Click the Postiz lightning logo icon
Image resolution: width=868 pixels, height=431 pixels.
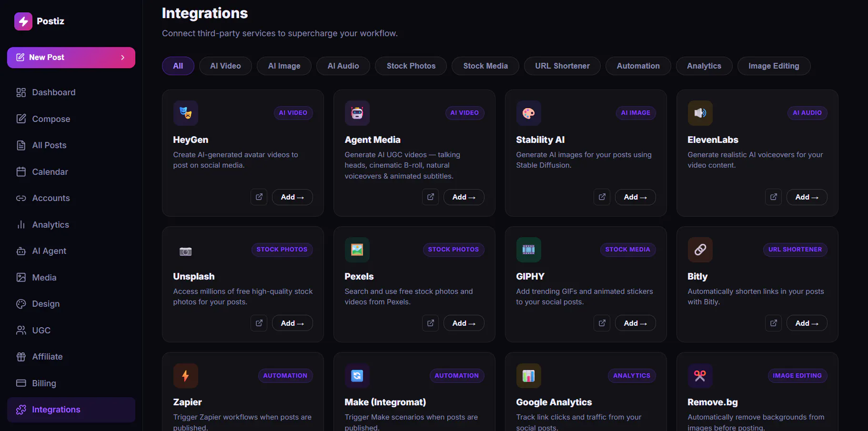pos(23,21)
